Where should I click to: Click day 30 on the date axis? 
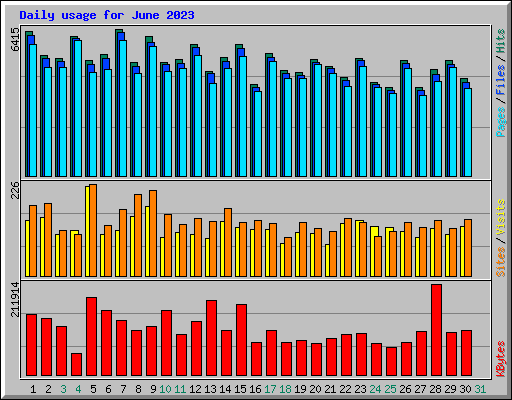pyautogui.click(x=465, y=389)
